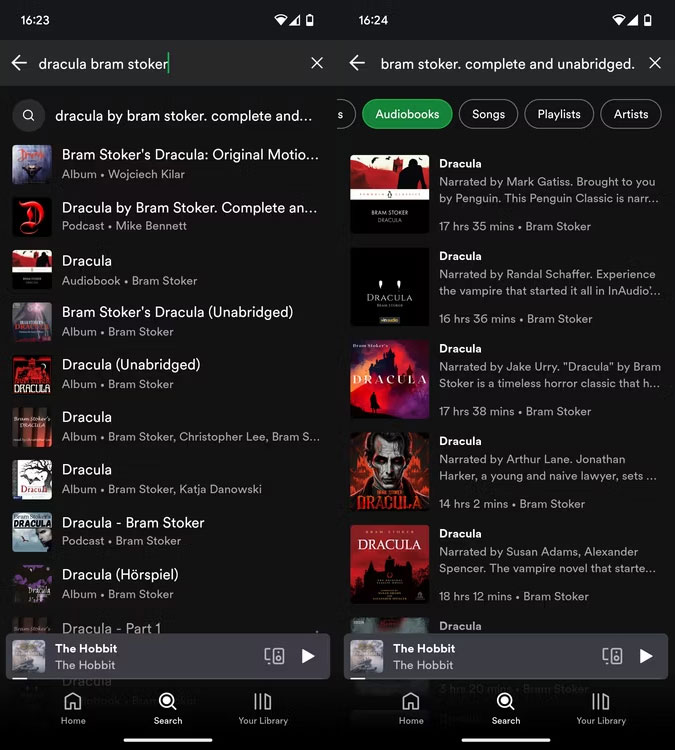The height and width of the screenshot is (750, 676).
Task: Go to Search tab on right screen
Action: pyautogui.click(x=506, y=709)
